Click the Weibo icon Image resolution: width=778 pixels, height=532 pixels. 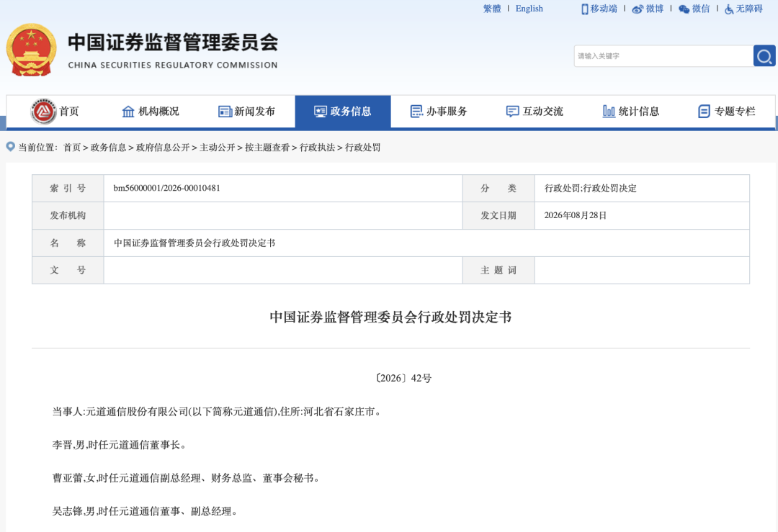[x=638, y=9]
